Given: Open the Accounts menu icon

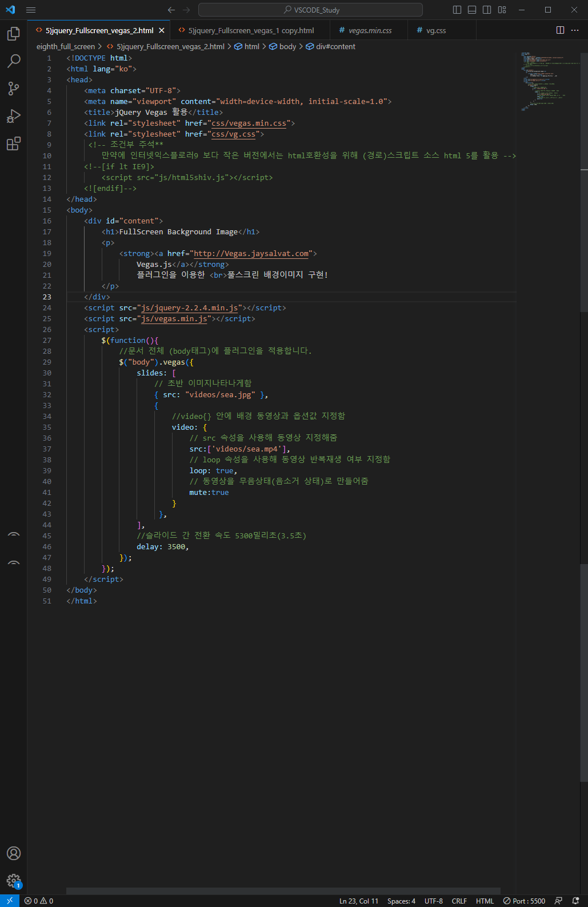Looking at the screenshot, I should 14,853.
